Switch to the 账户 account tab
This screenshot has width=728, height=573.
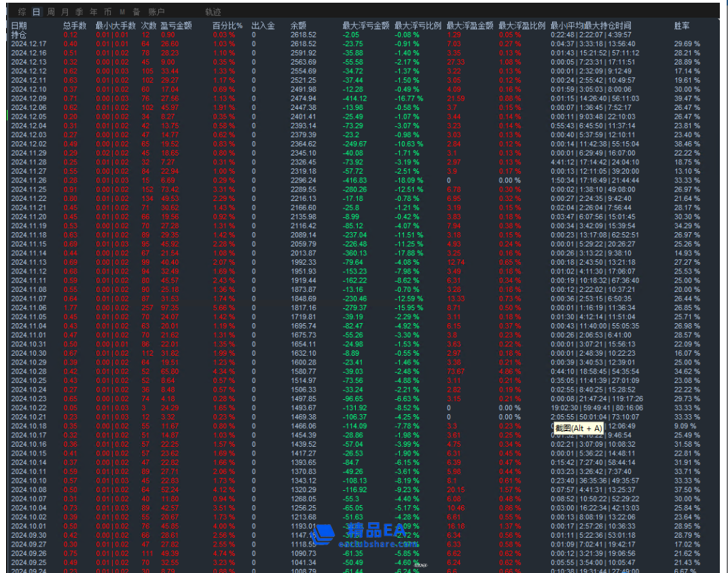point(156,12)
